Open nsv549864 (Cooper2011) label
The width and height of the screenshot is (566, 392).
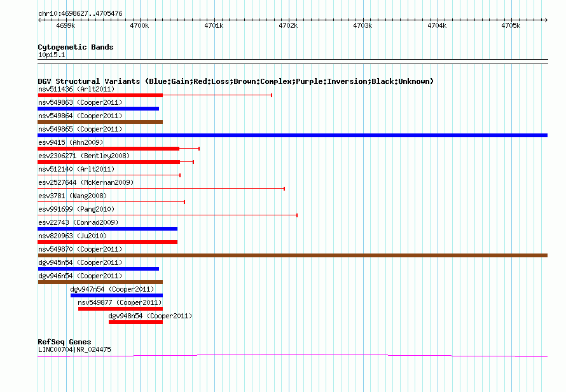[80, 116]
